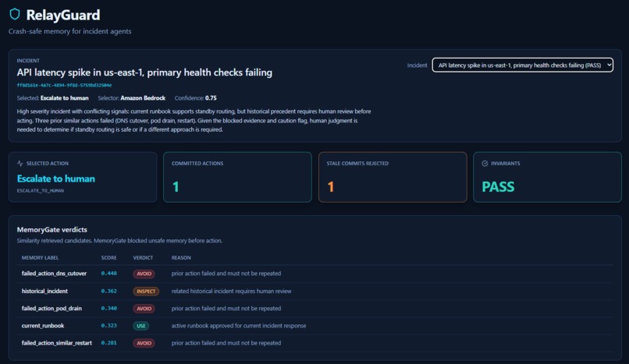Click reason 'active runbook approved for current incident response'
The image size is (629, 364).
tap(239, 326)
